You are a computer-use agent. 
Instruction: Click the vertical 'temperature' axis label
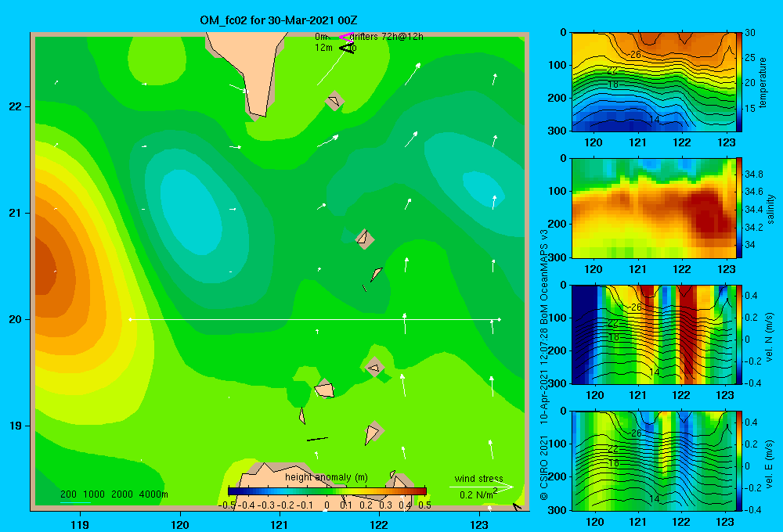coord(763,82)
